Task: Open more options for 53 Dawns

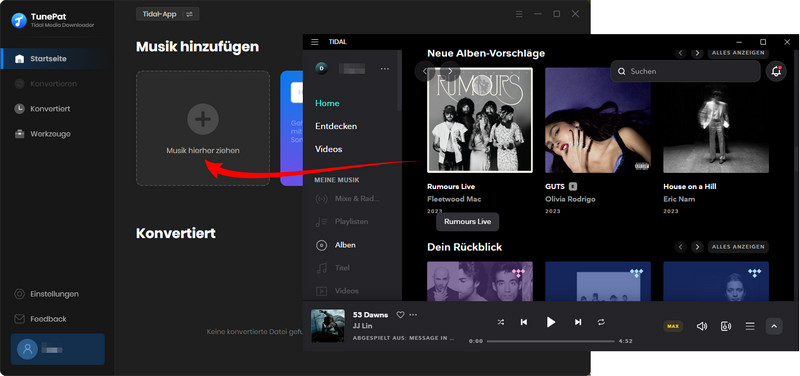Action: (x=413, y=315)
